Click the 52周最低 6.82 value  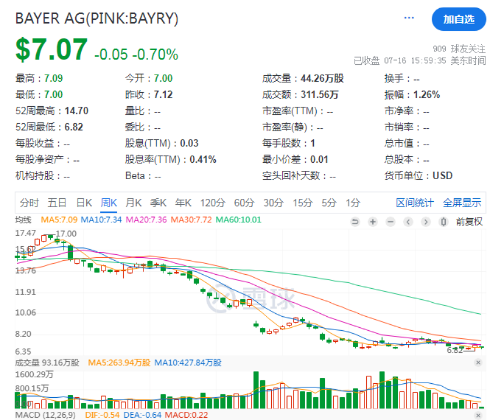[74, 127]
